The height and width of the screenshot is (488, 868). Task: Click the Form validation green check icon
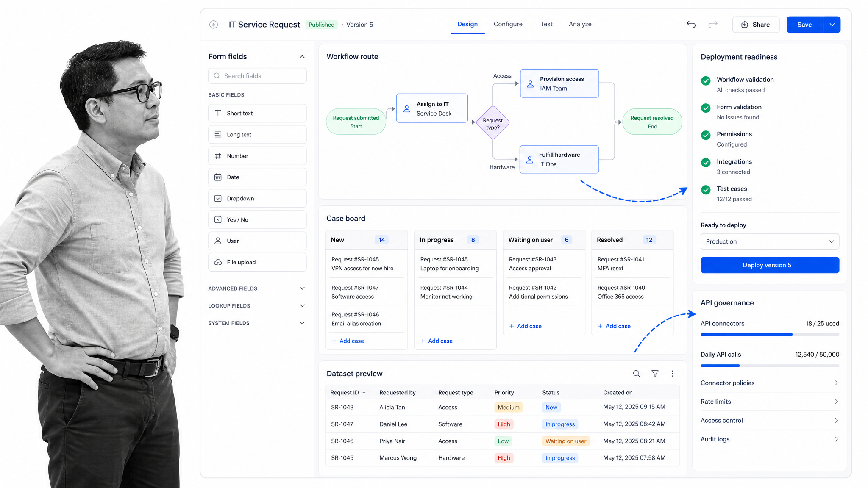pyautogui.click(x=706, y=108)
